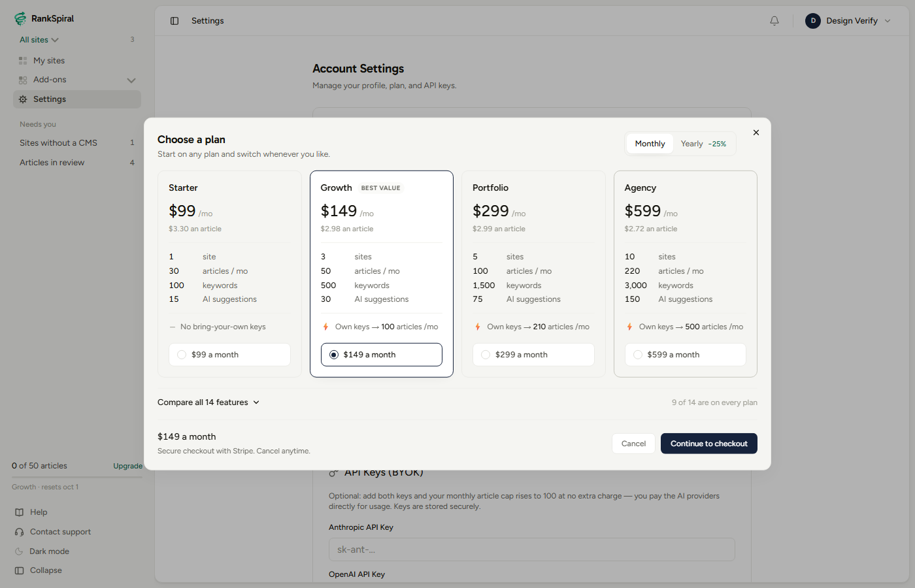The image size is (915, 588).
Task: Click the lightning icon in Agency plan
Action: 629,327
